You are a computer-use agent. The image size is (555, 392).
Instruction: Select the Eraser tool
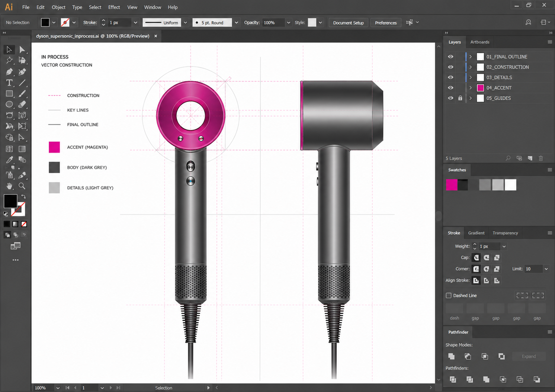tap(22, 105)
